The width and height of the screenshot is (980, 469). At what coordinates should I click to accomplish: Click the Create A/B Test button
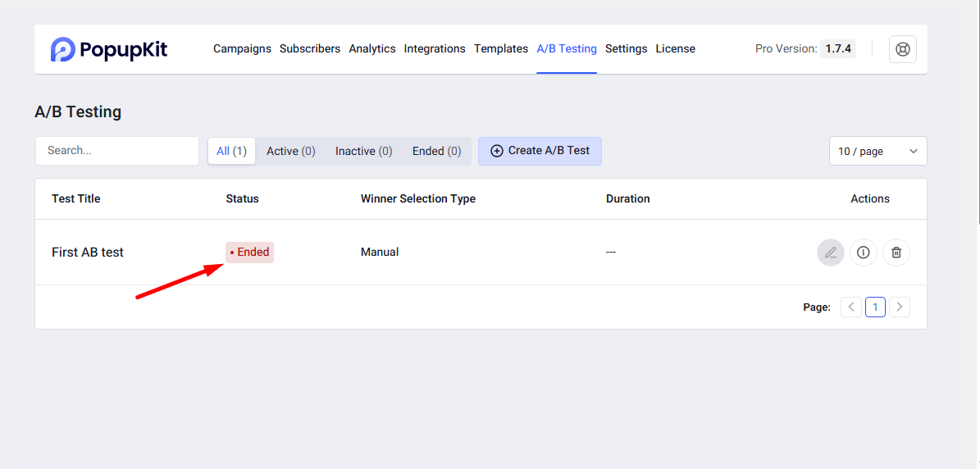(540, 151)
